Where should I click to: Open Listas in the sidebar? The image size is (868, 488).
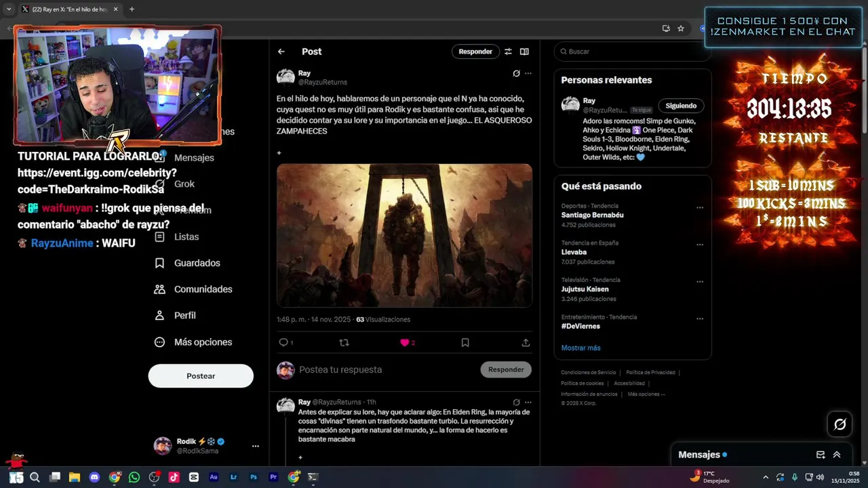176,237
